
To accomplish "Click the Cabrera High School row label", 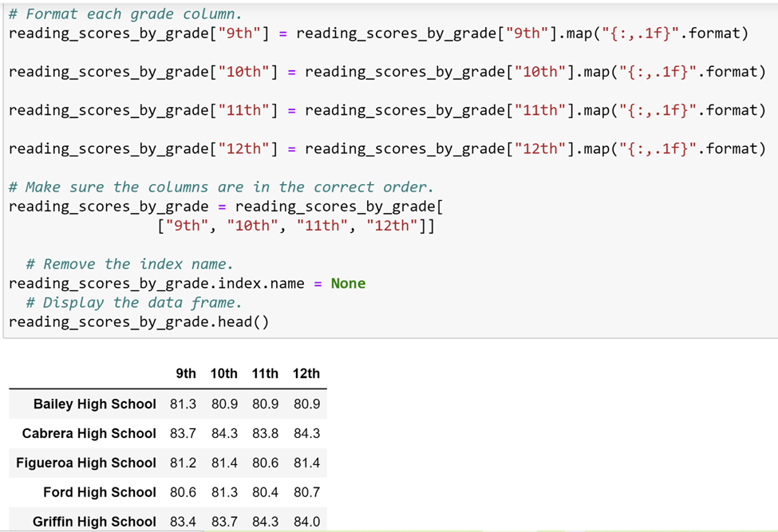I will (89, 433).
